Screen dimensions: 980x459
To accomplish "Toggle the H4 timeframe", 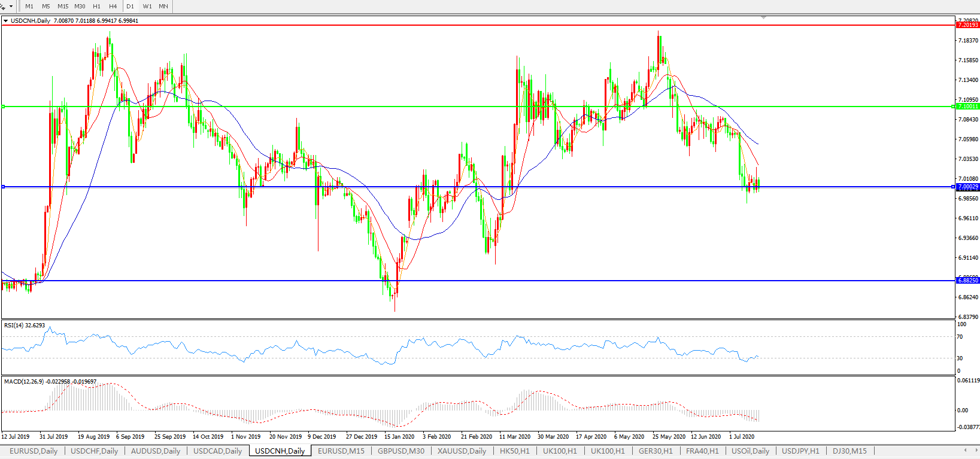I will [x=113, y=7].
